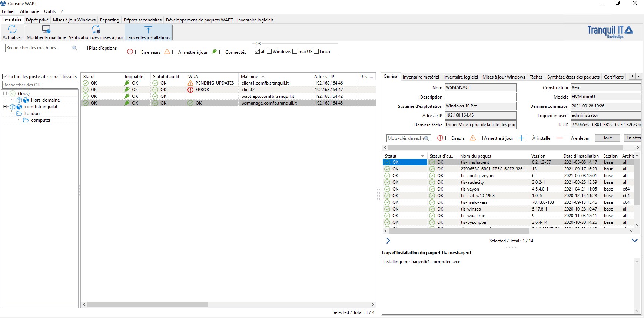Open the Affichage menu
644x318 pixels.
pyautogui.click(x=29, y=11)
